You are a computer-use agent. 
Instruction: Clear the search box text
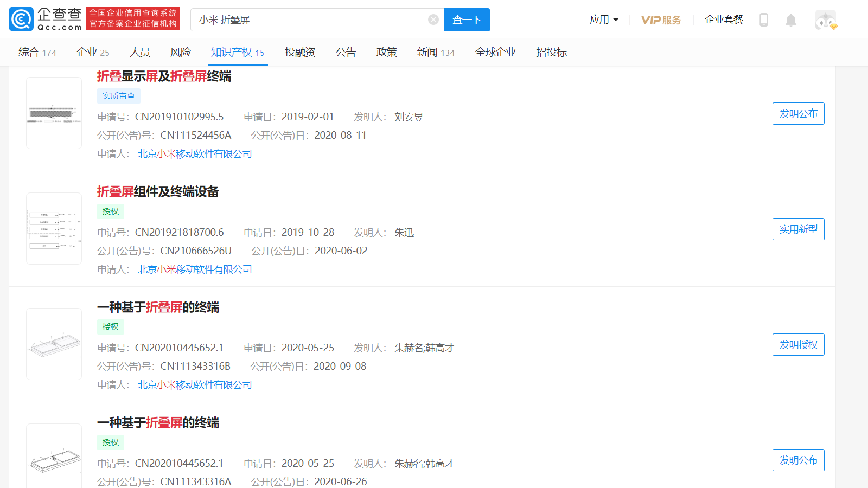point(433,20)
